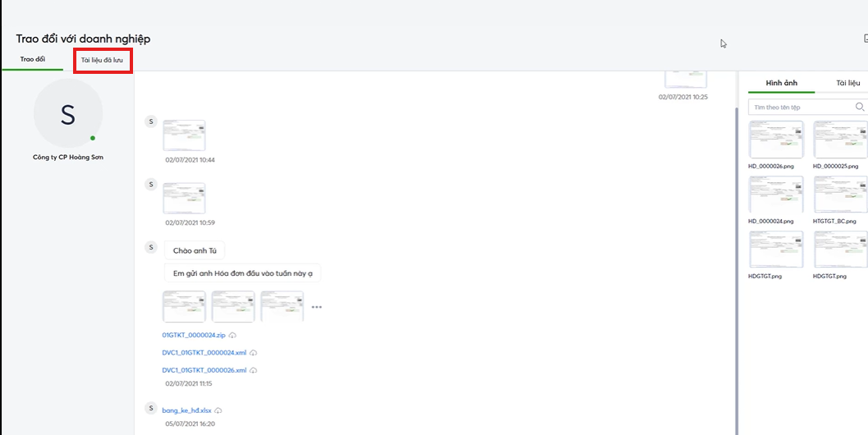Image resolution: width=868 pixels, height=435 pixels.
Task: Open the image sent at 02/07/2021 10:44
Action: pyautogui.click(x=184, y=135)
